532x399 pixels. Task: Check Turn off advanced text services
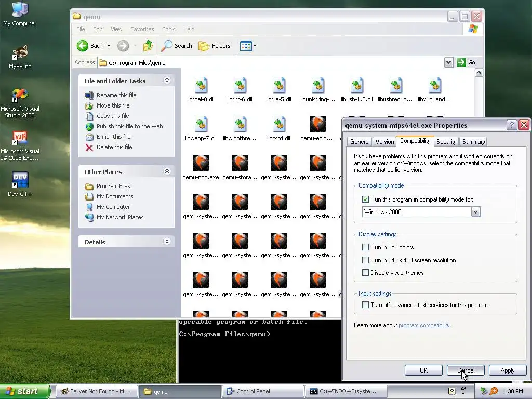coord(365,304)
